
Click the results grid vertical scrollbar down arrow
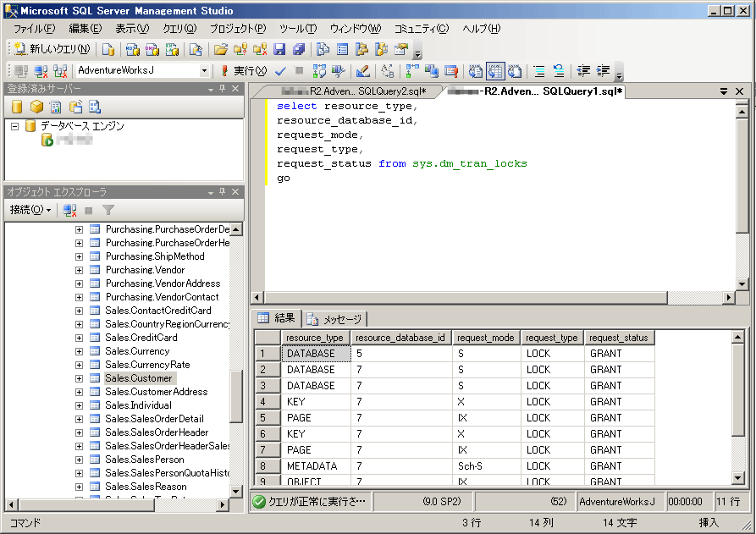[738, 478]
